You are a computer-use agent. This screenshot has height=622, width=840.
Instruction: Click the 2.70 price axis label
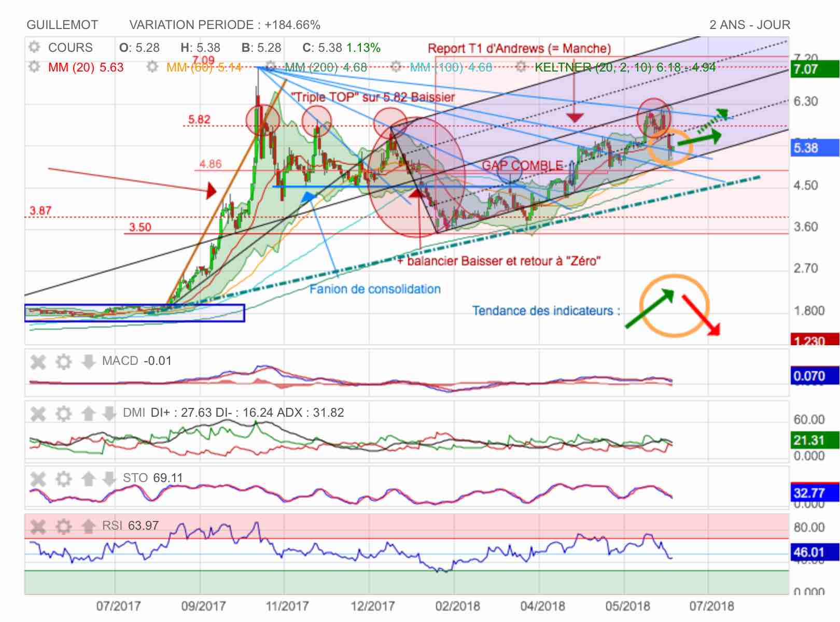(806, 268)
